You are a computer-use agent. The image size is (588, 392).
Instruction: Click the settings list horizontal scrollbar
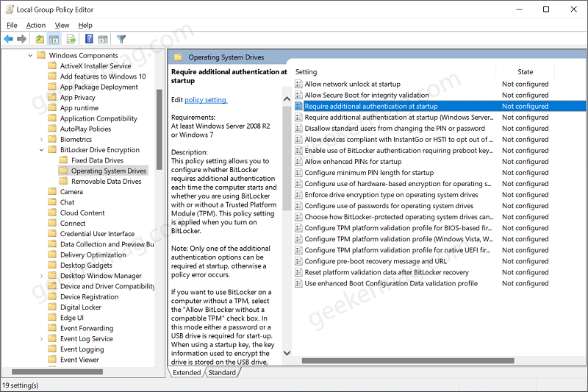tap(408, 360)
